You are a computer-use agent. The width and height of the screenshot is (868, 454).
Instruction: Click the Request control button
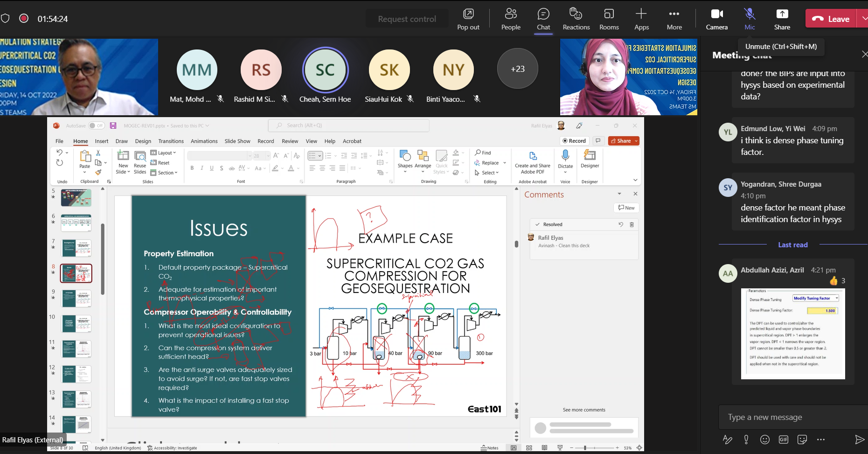point(407,19)
